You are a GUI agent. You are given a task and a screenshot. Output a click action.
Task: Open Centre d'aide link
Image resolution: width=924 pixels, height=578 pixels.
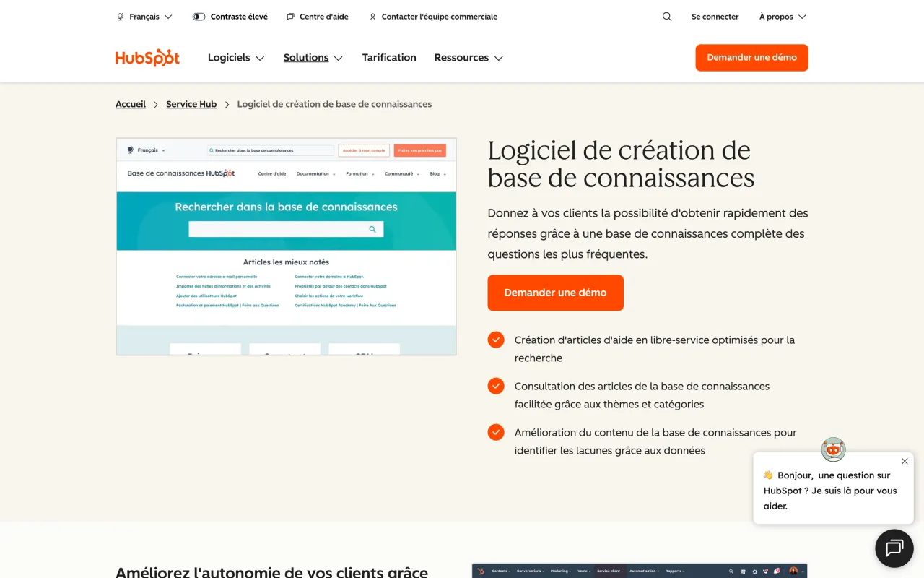324,17
